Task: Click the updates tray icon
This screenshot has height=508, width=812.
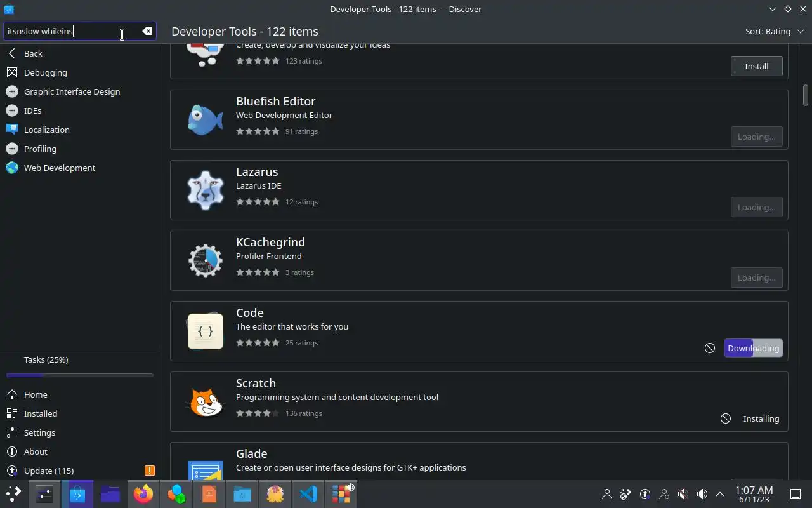Action: pyautogui.click(x=645, y=494)
